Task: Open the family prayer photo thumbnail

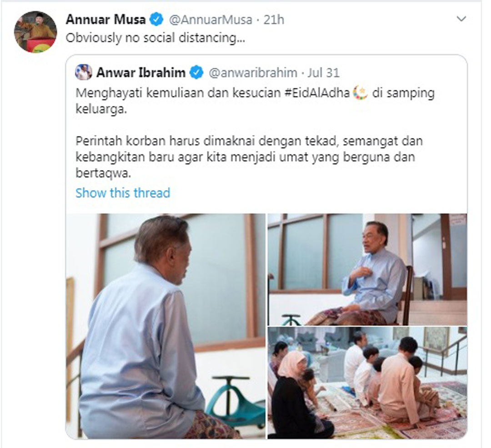Action: [367, 383]
